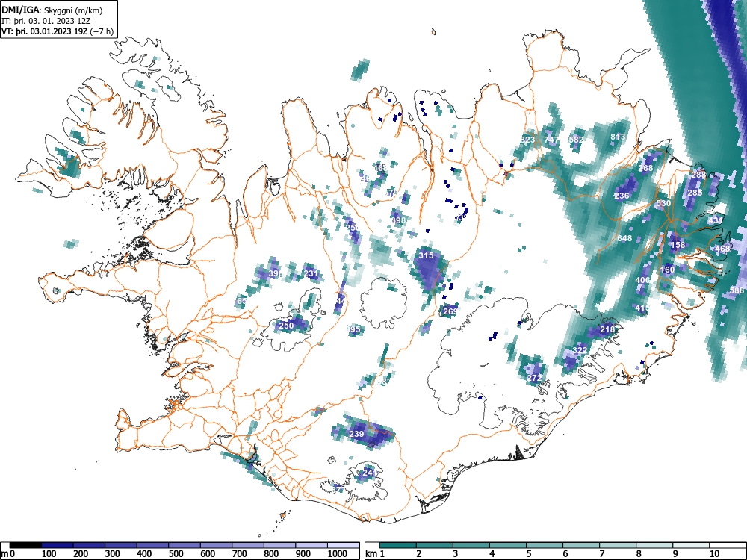Image resolution: width=747 pixels, height=560 pixels.
Task: Click the visibility value 158 on the map
Action: click(x=678, y=245)
